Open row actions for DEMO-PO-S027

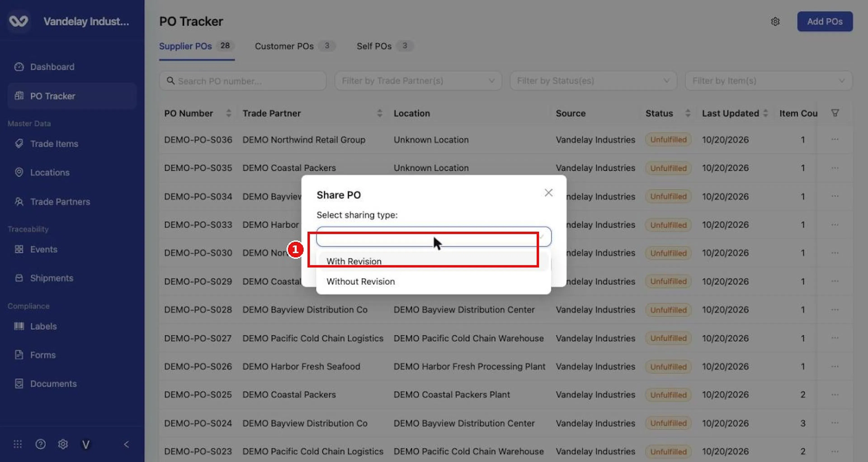click(835, 338)
